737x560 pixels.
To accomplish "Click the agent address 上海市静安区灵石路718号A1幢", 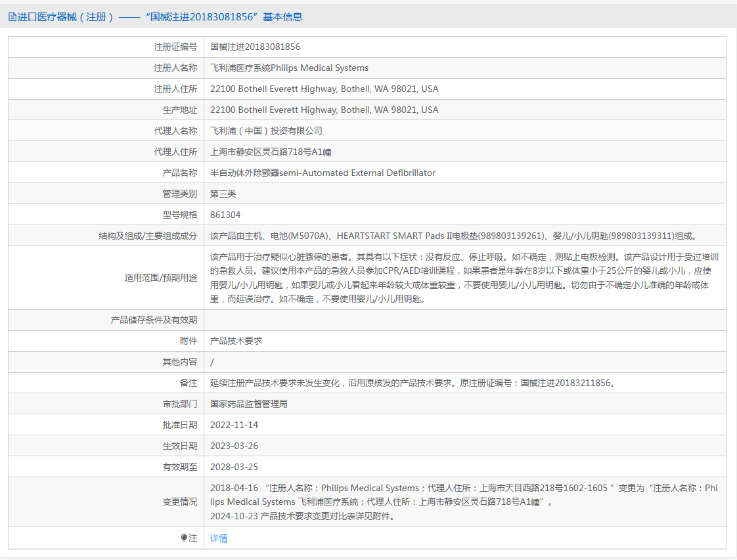I will [271, 152].
